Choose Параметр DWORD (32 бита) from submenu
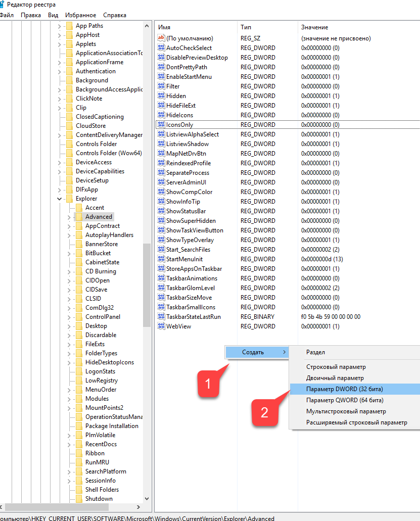Viewport: 420px width, 521px height. [344, 389]
